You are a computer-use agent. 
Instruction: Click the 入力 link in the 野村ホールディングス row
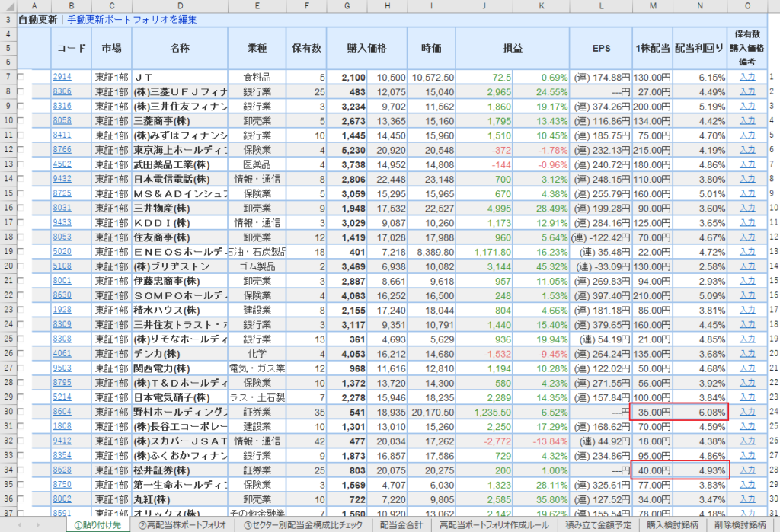pos(747,412)
